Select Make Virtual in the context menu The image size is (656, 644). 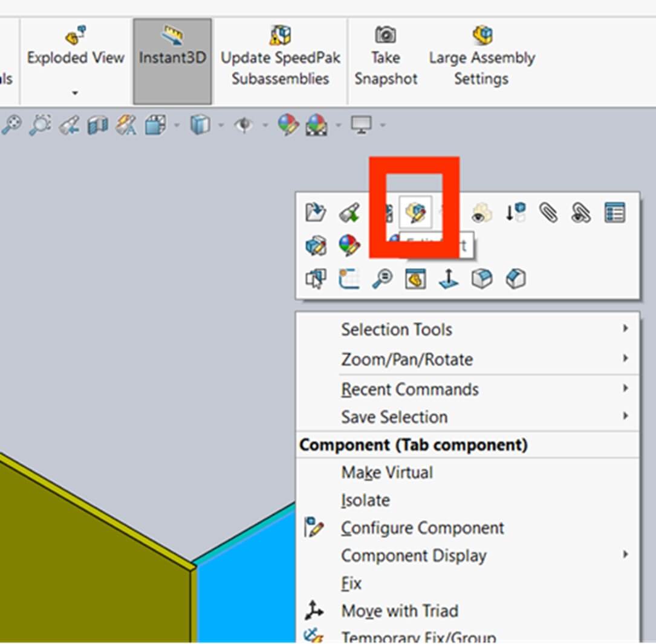tap(386, 472)
